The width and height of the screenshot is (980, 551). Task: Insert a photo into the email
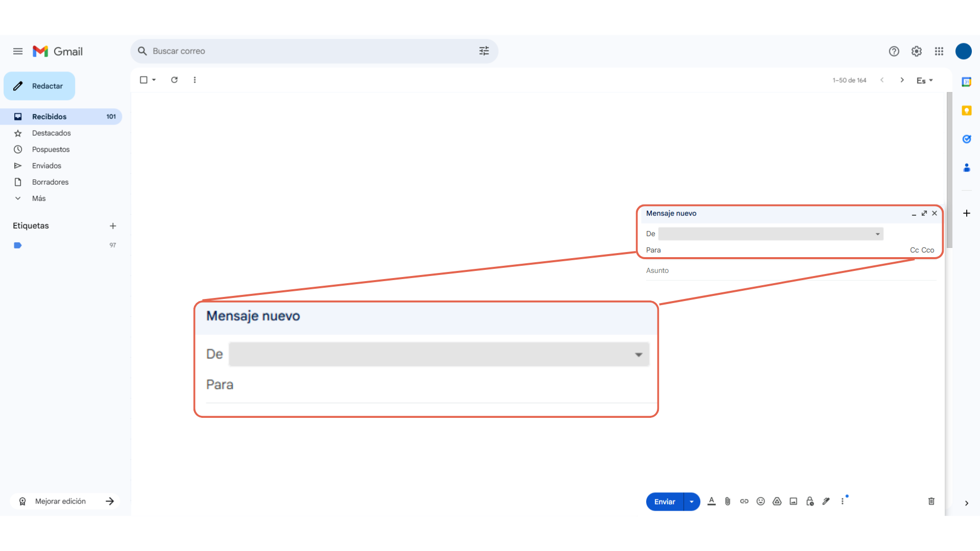click(x=793, y=502)
